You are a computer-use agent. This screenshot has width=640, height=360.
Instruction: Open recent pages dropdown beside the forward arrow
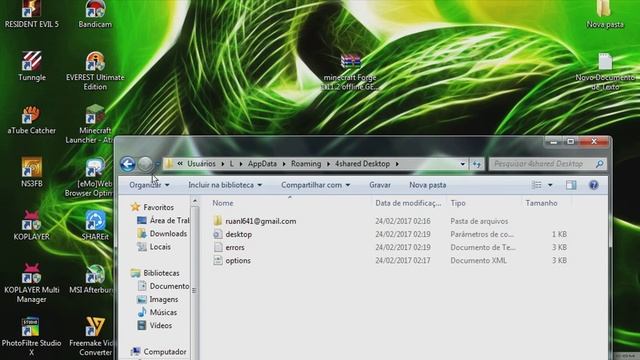(x=157, y=164)
